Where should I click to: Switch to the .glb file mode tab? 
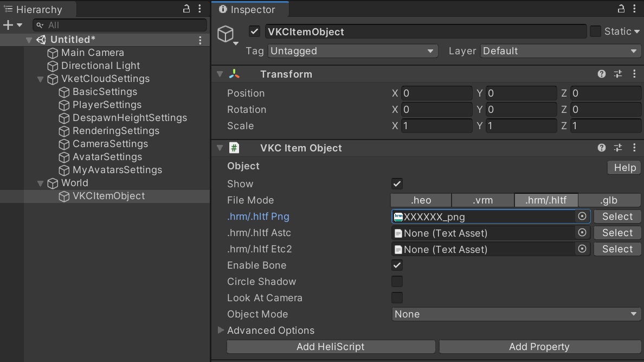pyautogui.click(x=609, y=200)
